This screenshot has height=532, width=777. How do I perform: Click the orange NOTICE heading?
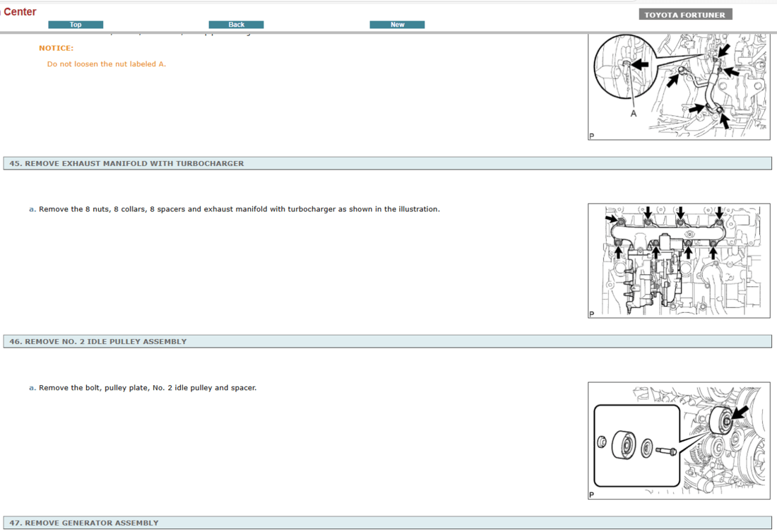coord(56,48)
